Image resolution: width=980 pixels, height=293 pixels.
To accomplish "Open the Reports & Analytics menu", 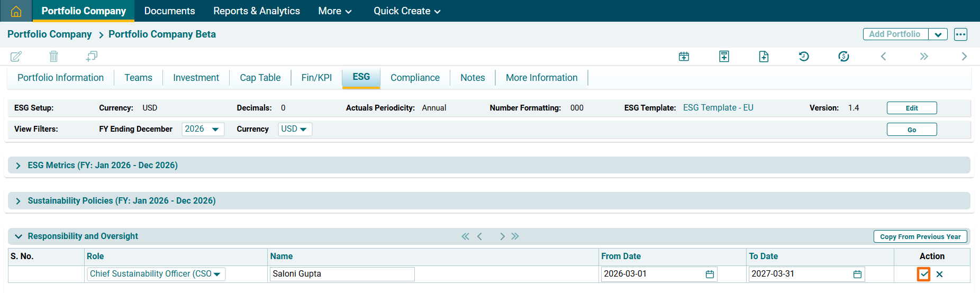I will click(x=256, y=11).
